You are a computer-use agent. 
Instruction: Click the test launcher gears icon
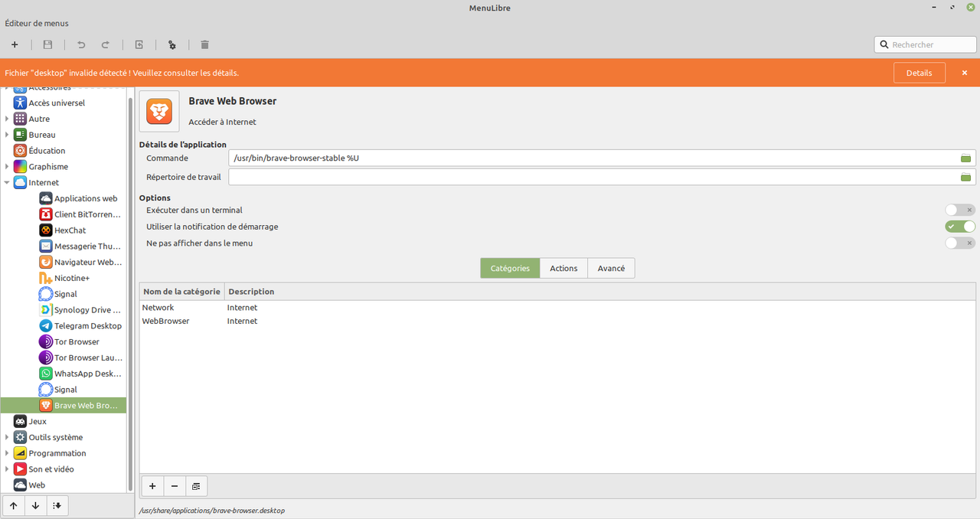172,45
